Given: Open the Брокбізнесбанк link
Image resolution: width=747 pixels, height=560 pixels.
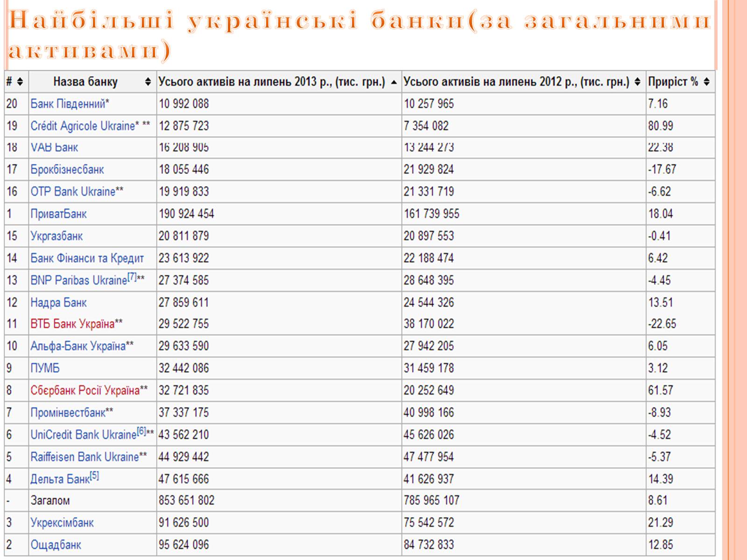Looking at the screenshot, I should [67, 169].
